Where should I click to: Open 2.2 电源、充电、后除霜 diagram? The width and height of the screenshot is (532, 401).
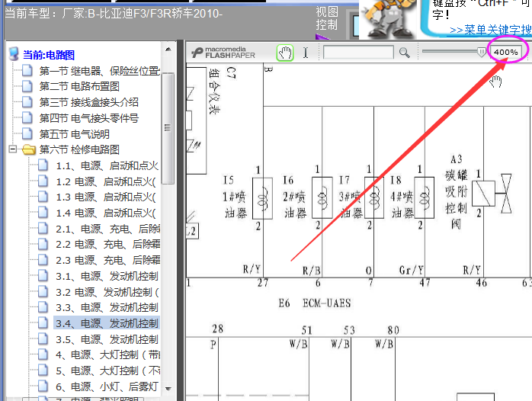[108, 244]
